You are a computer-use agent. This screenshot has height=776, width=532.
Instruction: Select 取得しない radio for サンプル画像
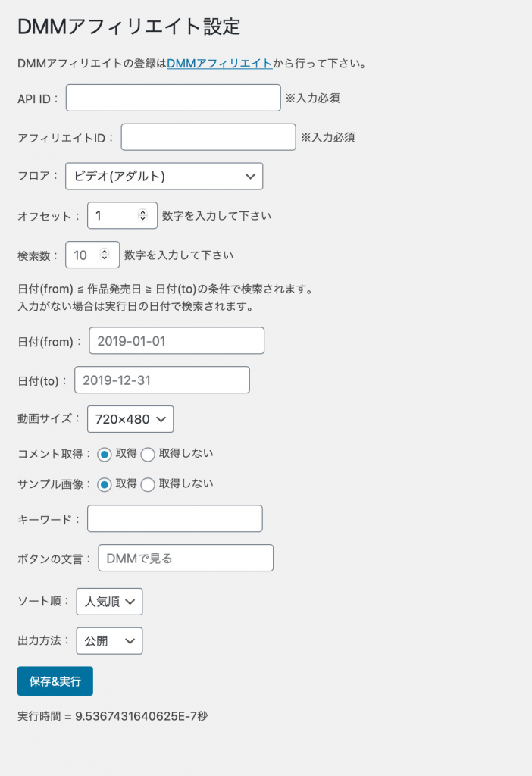click(148, 484)
